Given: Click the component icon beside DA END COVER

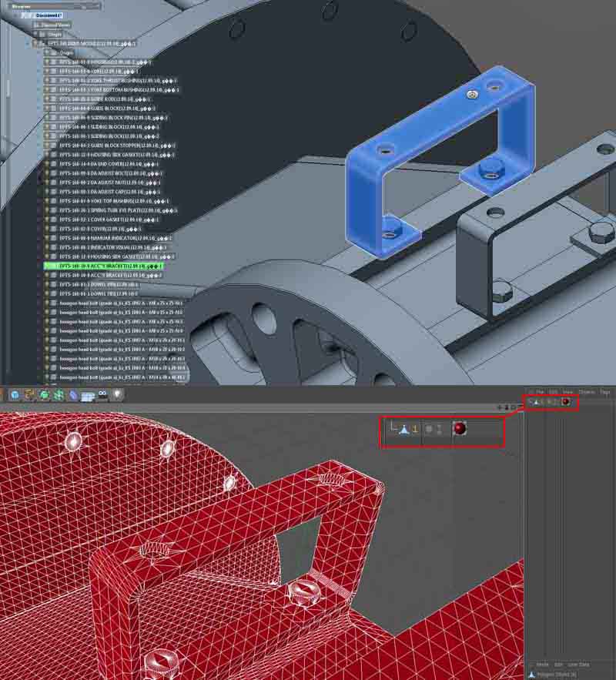Looking at the screenshot, I should (x=54, y=164).
